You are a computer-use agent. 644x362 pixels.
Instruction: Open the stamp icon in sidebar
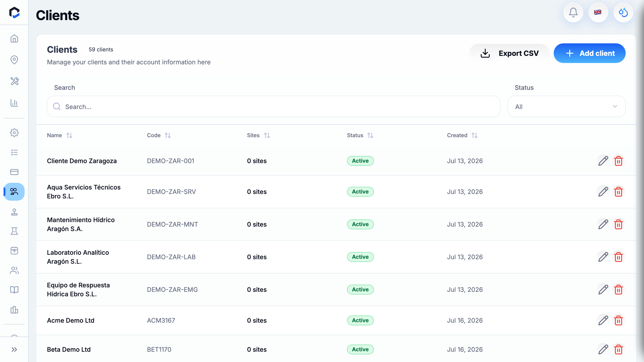14,212
